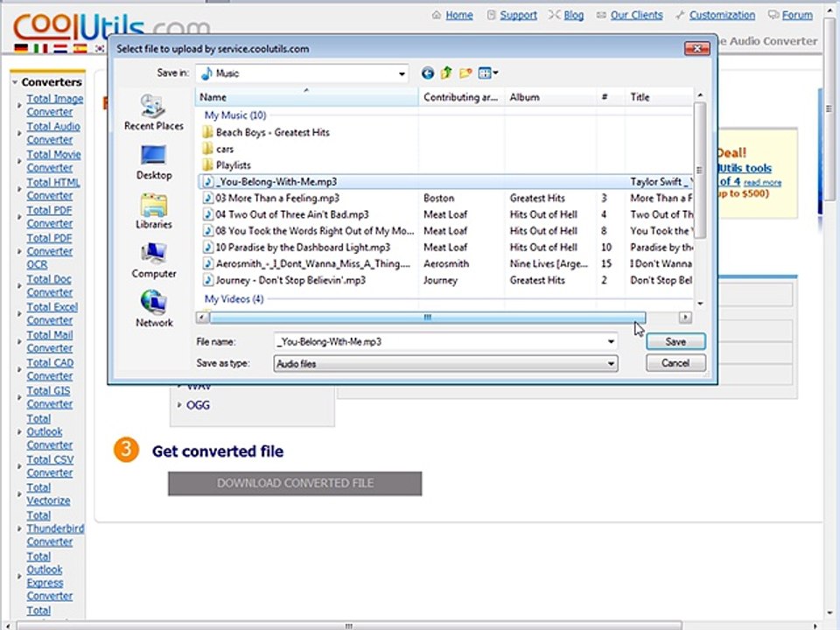The width and height of the screenshot is (840, 630).
Task: Sort by the # track column header
Action: pyautogui.click(x=611, y=97)
